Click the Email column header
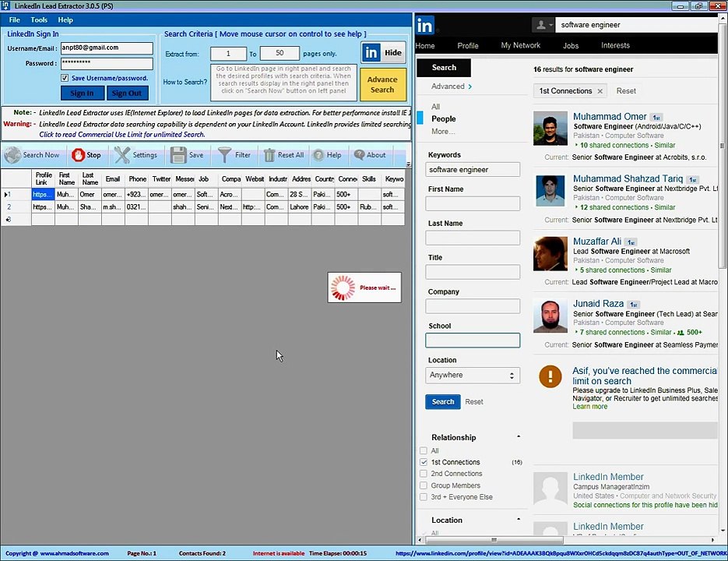The height and width of the screenshot is (561, 728). 113,179
